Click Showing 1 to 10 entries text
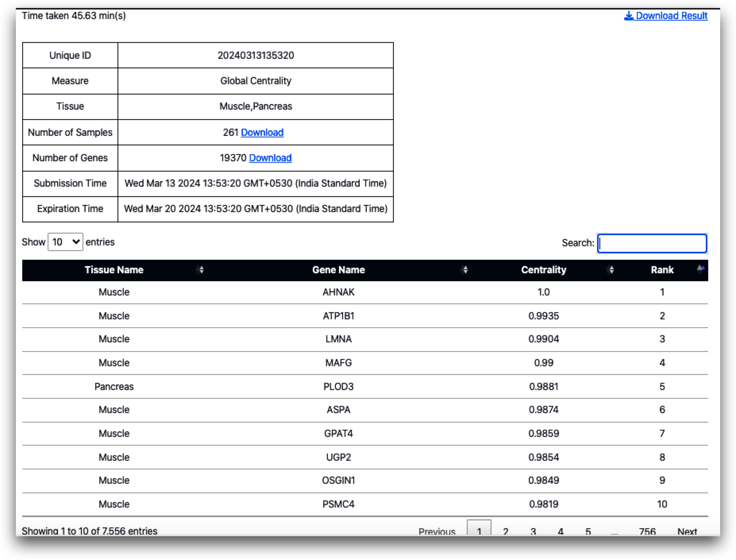The height and width of the screenshot is (560, 736). tap(89, 531)
